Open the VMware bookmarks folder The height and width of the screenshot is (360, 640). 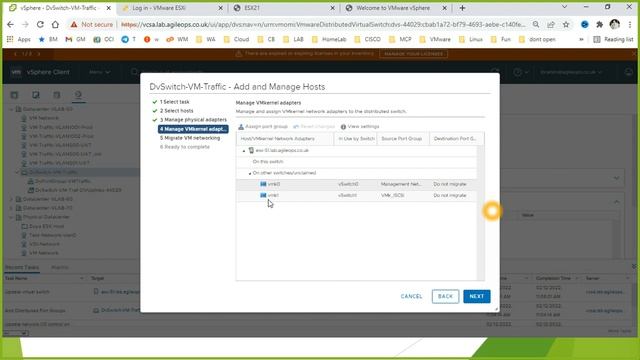coord(435,39)
